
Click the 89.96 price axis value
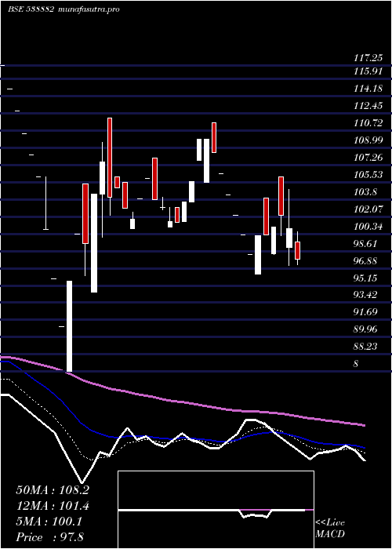[365, 329]
